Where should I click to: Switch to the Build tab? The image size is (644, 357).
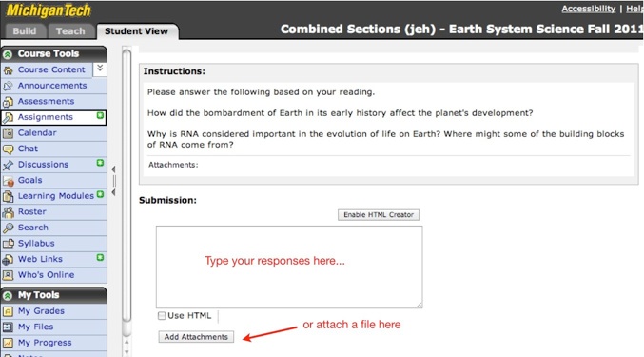[x=25, y=31]
